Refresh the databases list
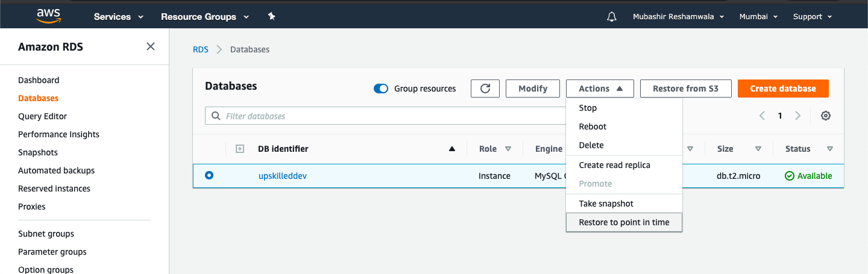Screen dimensions: 868x274 click(x=485, y=89)
